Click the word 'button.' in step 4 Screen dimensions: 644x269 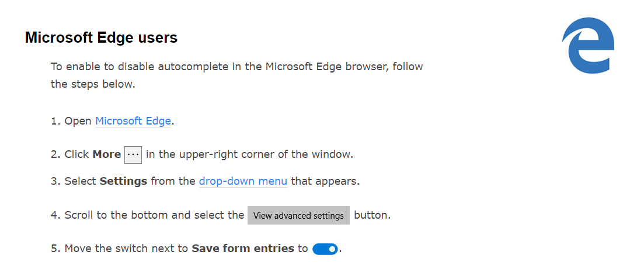[372, 215]
